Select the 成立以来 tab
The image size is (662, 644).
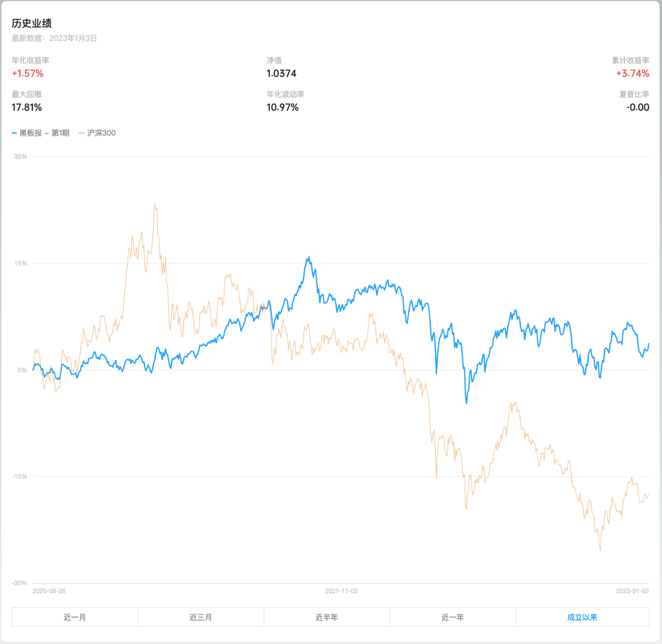pyautogui.click(x=582, y=617)
